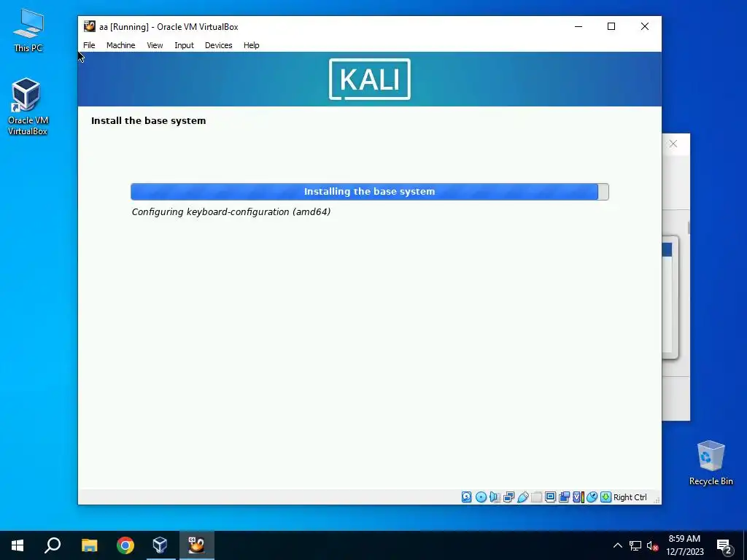Select the Recycle Bin desktop icon
The image size is (747, 560).
coord(711,463)
